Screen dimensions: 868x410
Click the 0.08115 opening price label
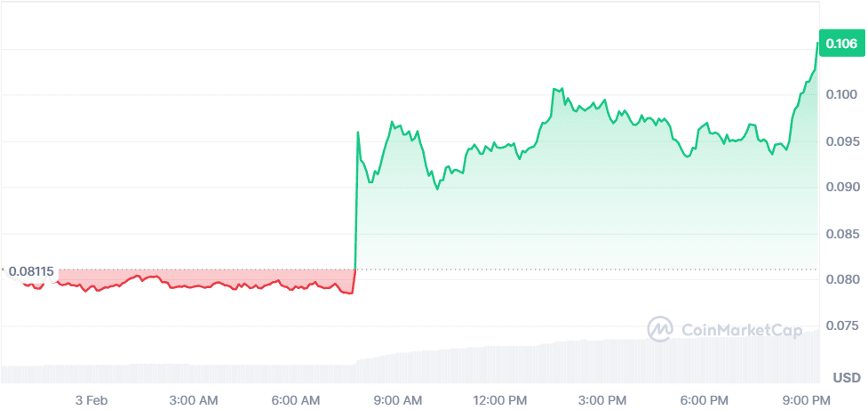point(31,270)
